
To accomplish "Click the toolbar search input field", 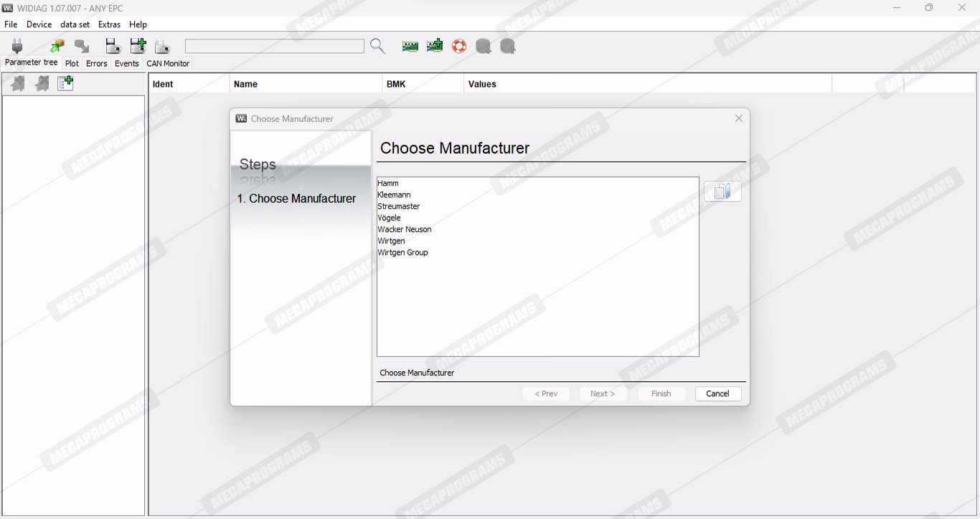I will (274, 47).
